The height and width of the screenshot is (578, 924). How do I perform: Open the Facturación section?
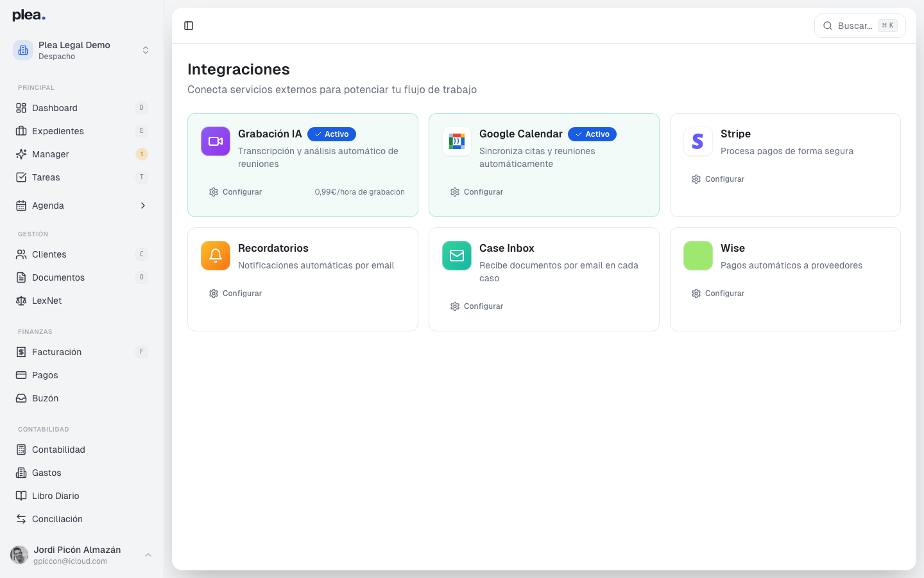coord(56,352)
